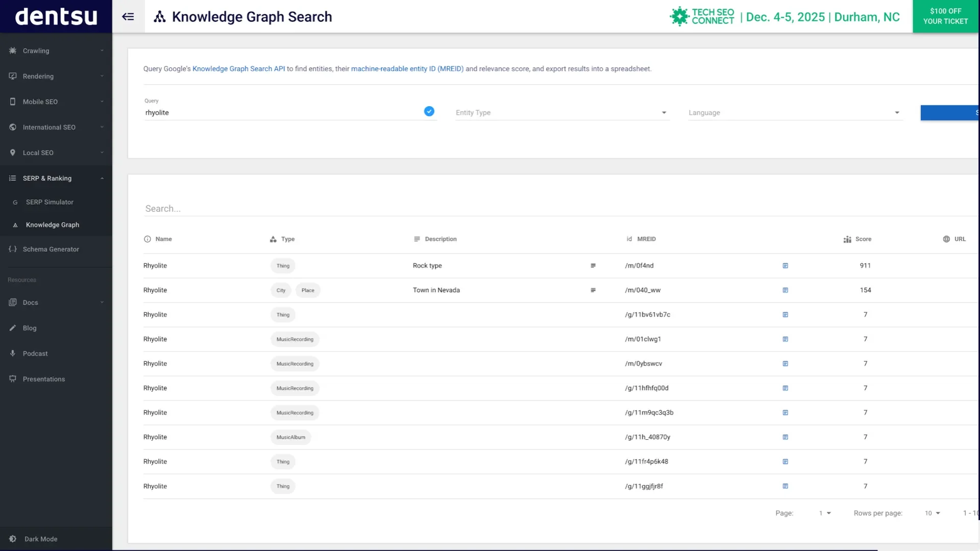
Task: Open SERP Simulator in sidebar
Action: click(50, 202)
